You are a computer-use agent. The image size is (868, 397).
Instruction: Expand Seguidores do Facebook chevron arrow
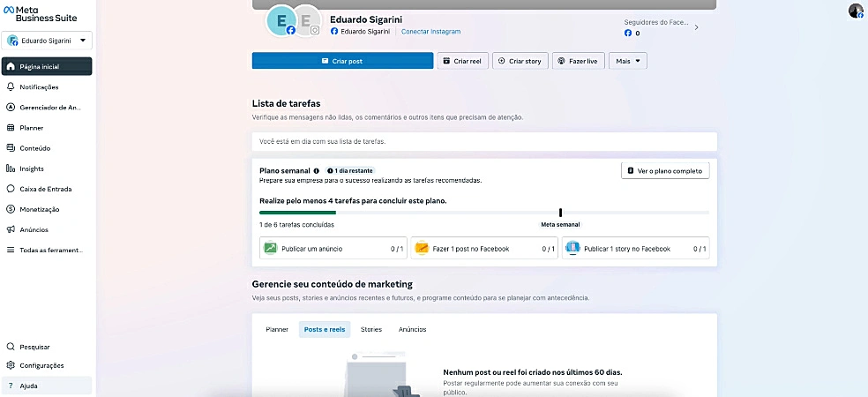(696, 27)
